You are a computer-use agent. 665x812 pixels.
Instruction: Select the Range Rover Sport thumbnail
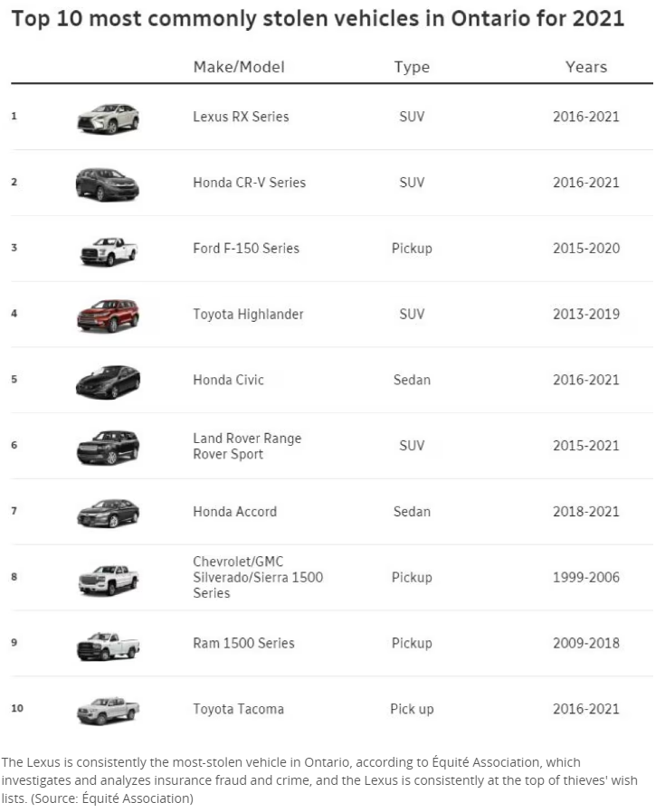[108, 448]
